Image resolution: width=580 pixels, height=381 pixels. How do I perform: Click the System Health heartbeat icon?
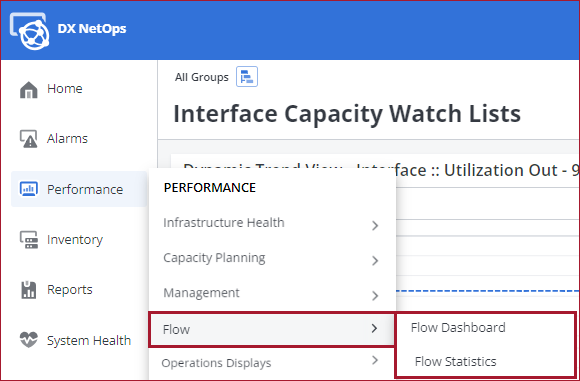click(28, 340)
